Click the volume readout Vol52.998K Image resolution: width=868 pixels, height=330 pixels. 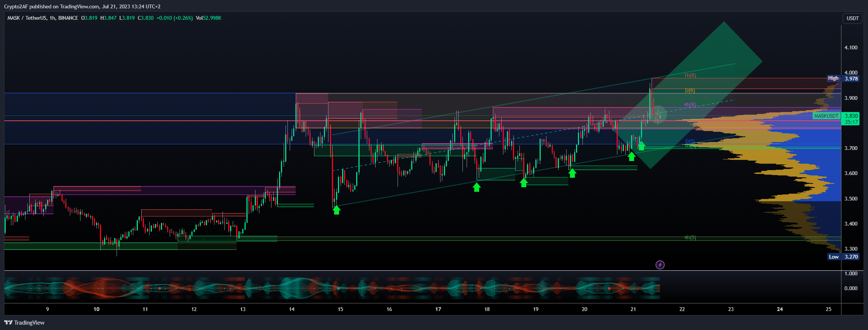[208, 18]
